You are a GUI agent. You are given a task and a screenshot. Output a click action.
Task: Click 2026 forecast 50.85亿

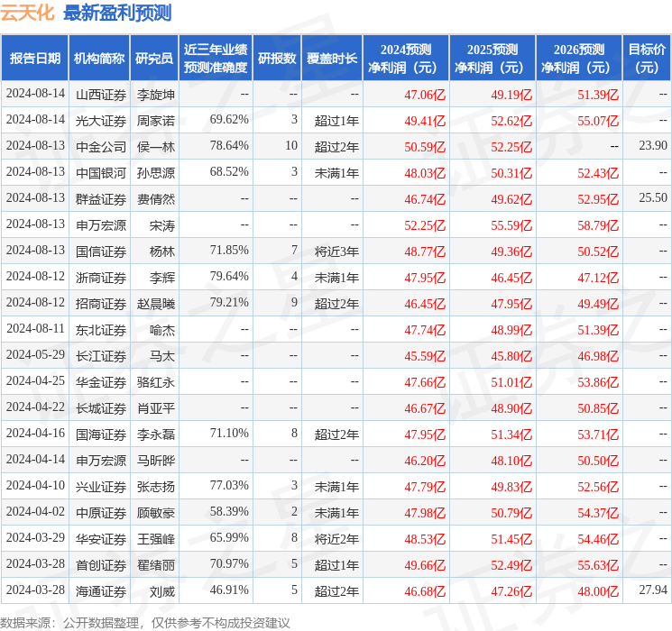(598, 408)
